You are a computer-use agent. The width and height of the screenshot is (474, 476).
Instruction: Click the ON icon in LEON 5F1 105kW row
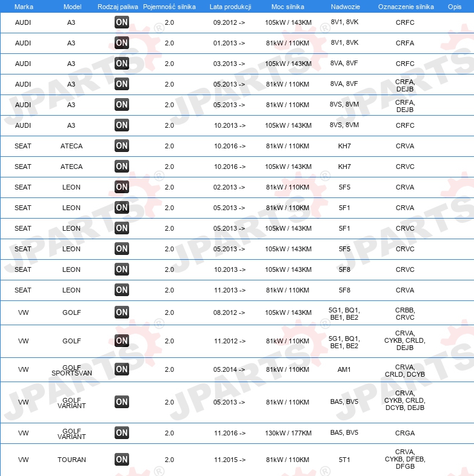pyautogui.click(x=122, y=228)
